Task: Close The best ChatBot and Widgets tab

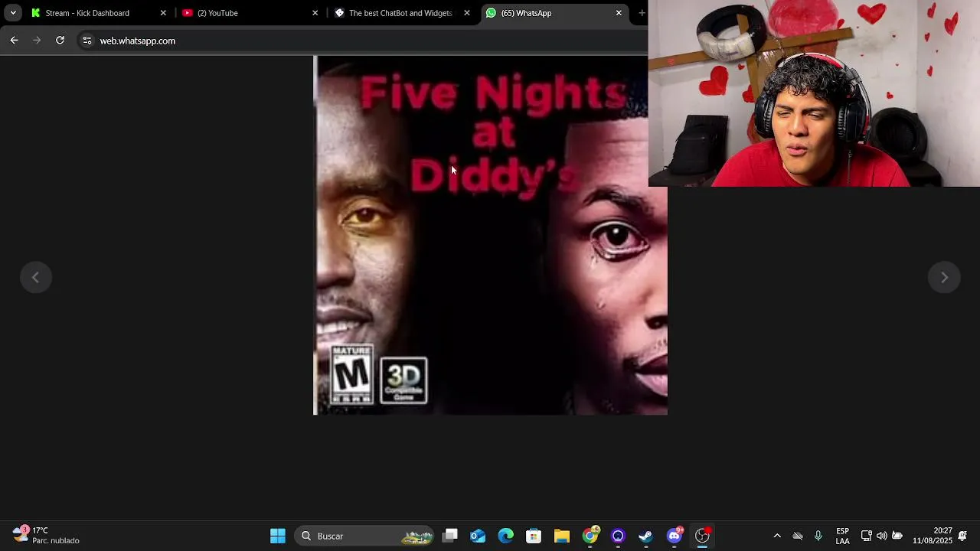Action: 467,13
